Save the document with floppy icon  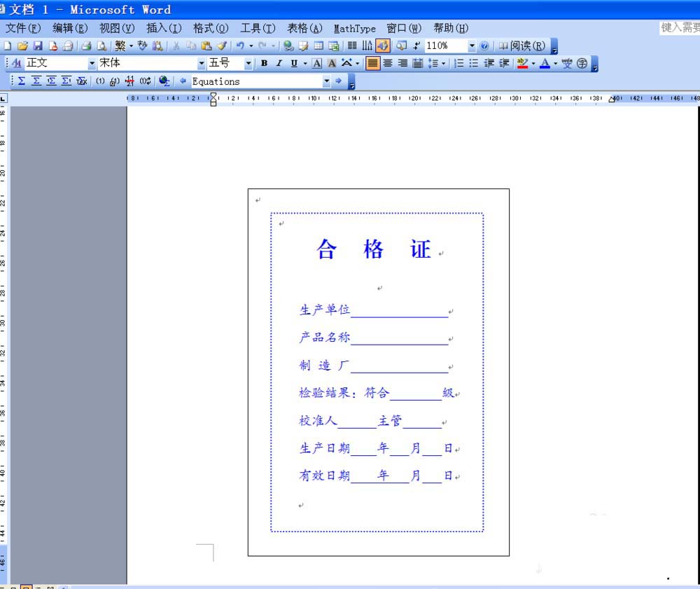tap(38, 46)
